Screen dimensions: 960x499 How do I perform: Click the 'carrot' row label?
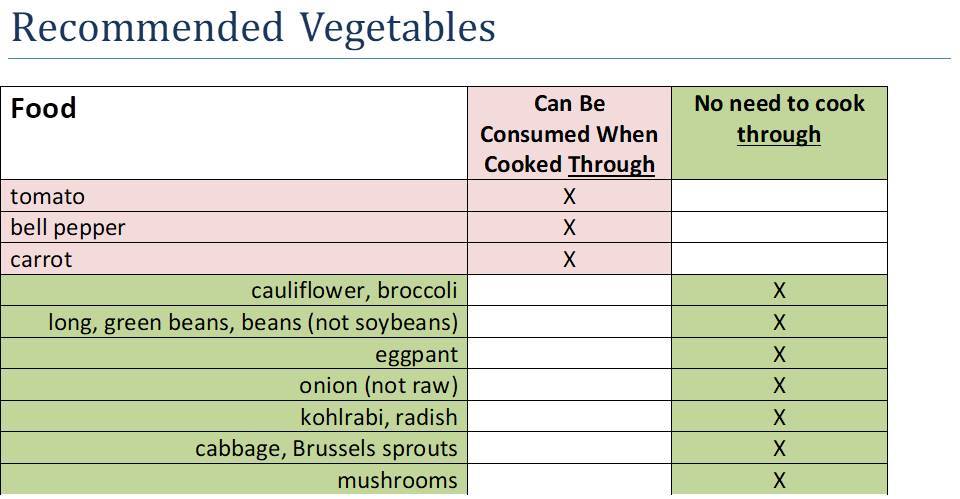point(42,260)
